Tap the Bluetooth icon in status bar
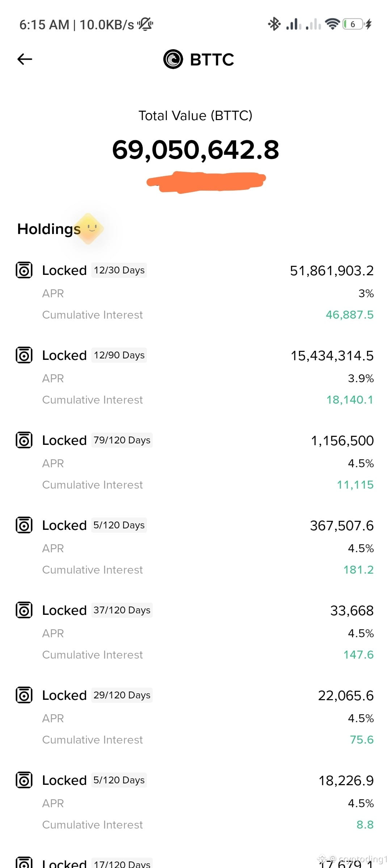 click(274, 24)
